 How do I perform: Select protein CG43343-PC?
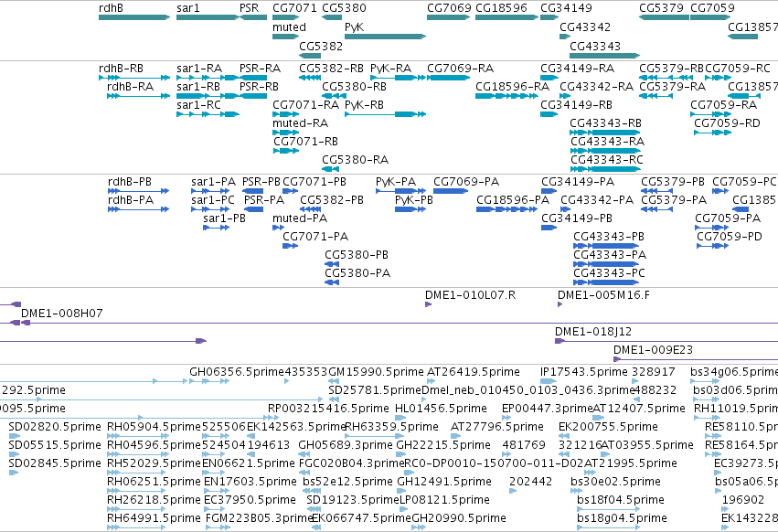pyautogui.click(x=606, y=282)
